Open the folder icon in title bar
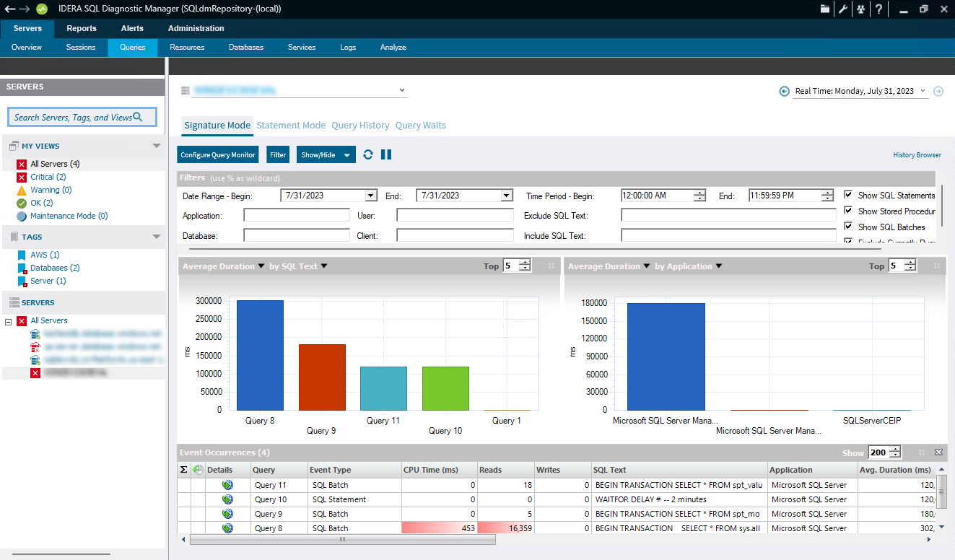Image resolution: width=955 pixels, height=560 pixels. [825, 9]
